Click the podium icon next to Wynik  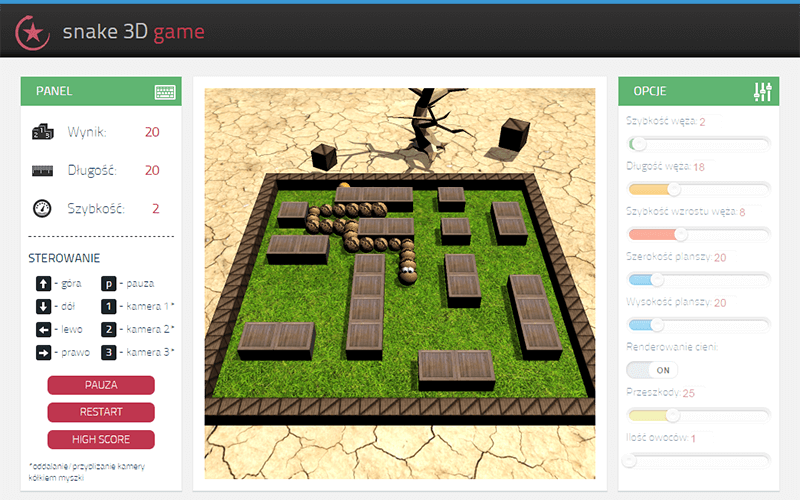point(42,132)
